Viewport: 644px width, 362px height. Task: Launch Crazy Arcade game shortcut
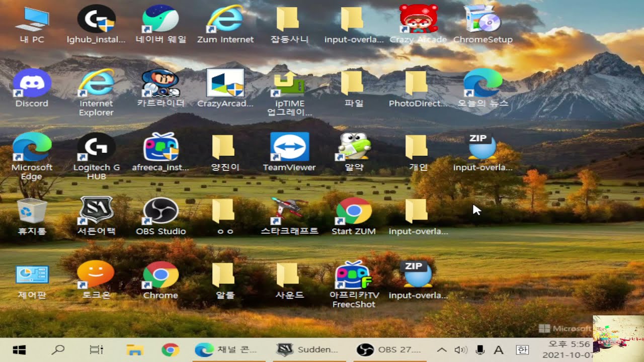point(418,24)
